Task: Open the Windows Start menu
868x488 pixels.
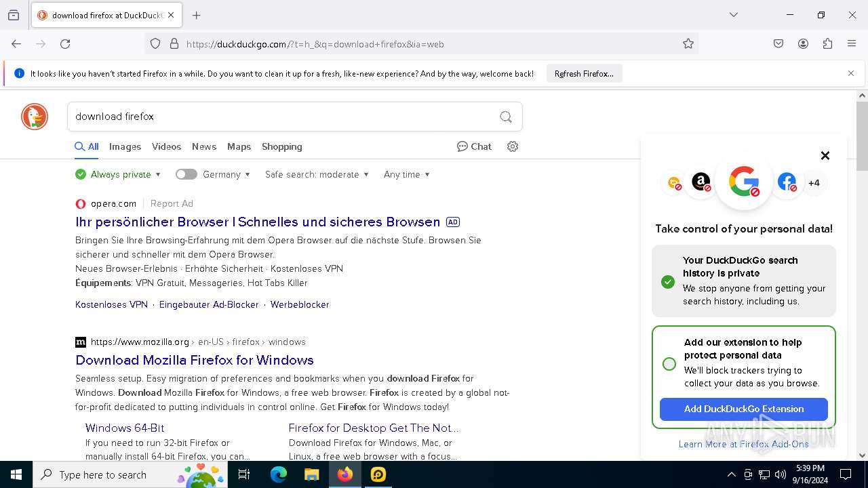Action: [x=16, y=474]
